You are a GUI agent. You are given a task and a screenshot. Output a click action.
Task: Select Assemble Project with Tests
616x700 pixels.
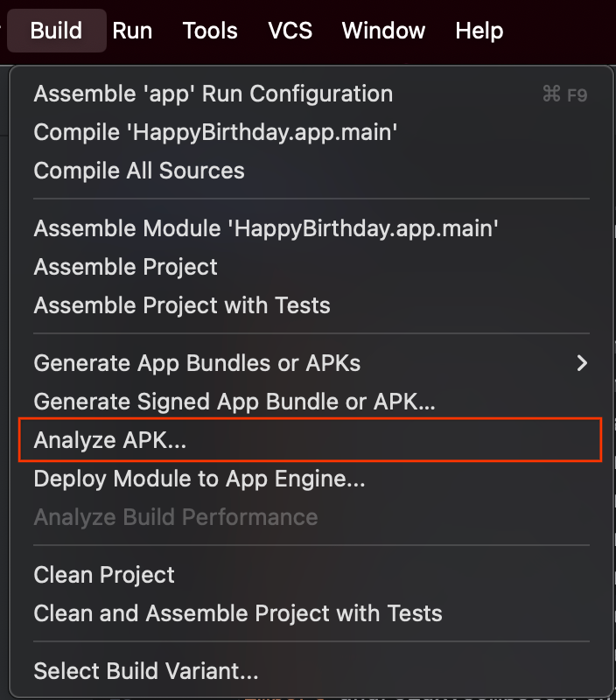[181, 305]
